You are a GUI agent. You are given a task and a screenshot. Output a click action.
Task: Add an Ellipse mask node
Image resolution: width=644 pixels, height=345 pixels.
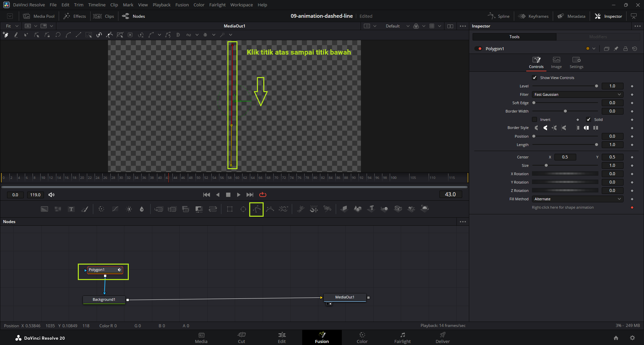click(243, 209)
